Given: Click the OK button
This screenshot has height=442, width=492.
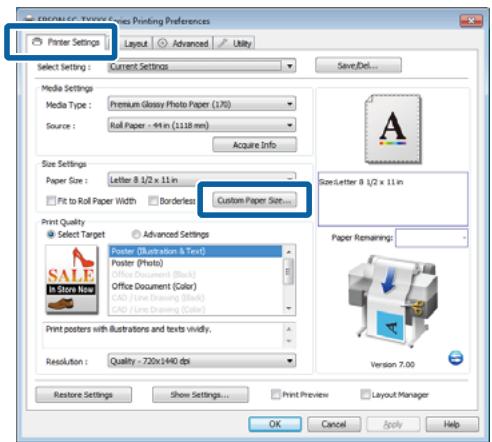Looking at the screenshot, I should (275, 424).
